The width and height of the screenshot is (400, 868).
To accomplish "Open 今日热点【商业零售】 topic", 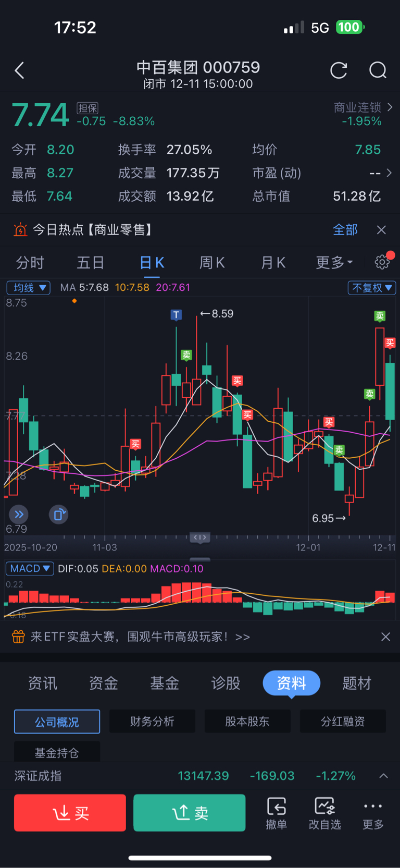I will tap(93, 230).
